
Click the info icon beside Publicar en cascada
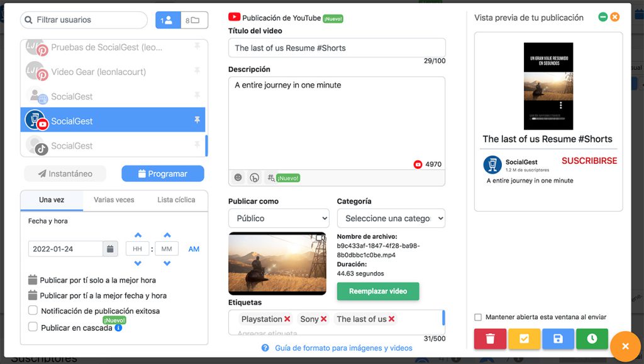click(118, 328)
